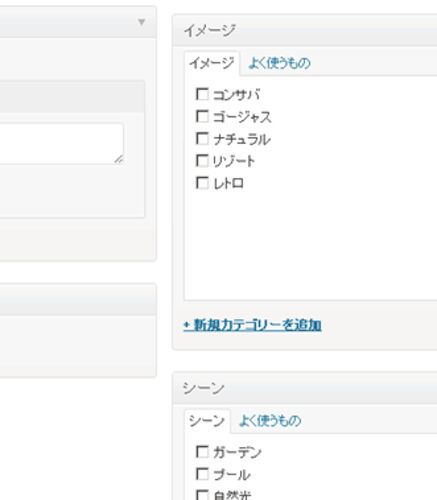Check the ガーデン checkbox
The image size is (437, 500).
click(202, 452)
